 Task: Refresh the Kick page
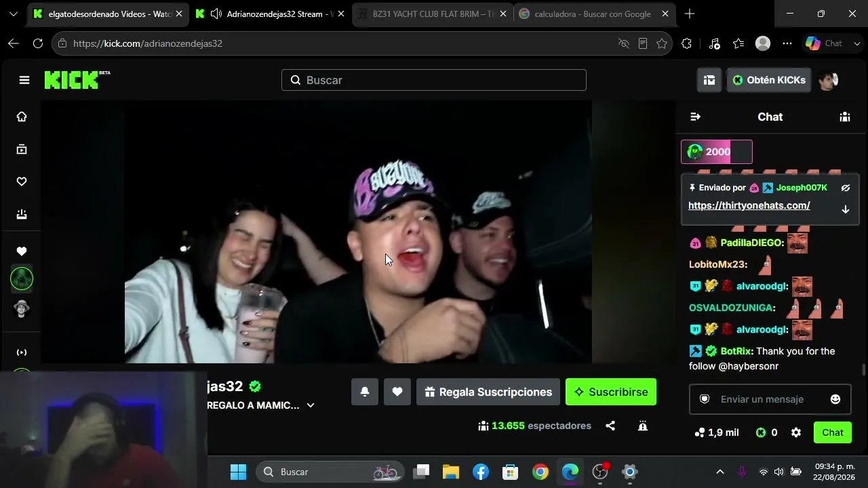pyautogui.click(x=38, y=43)
